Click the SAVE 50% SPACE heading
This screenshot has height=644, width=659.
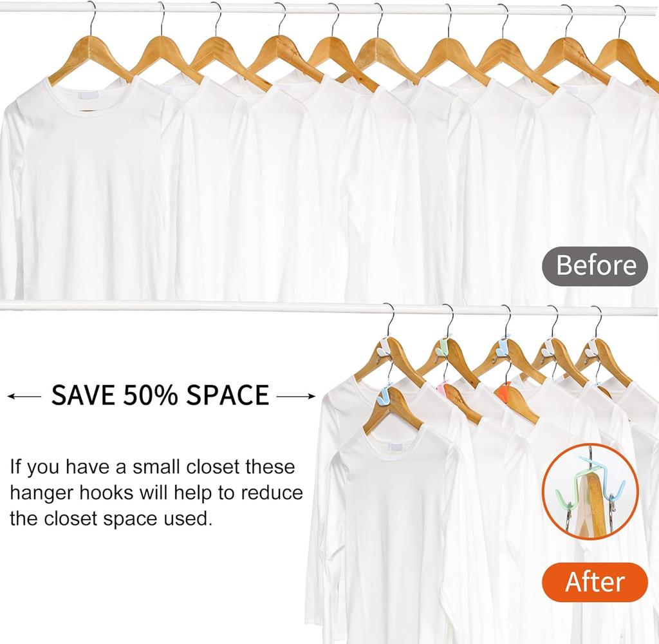coord(160,395)
